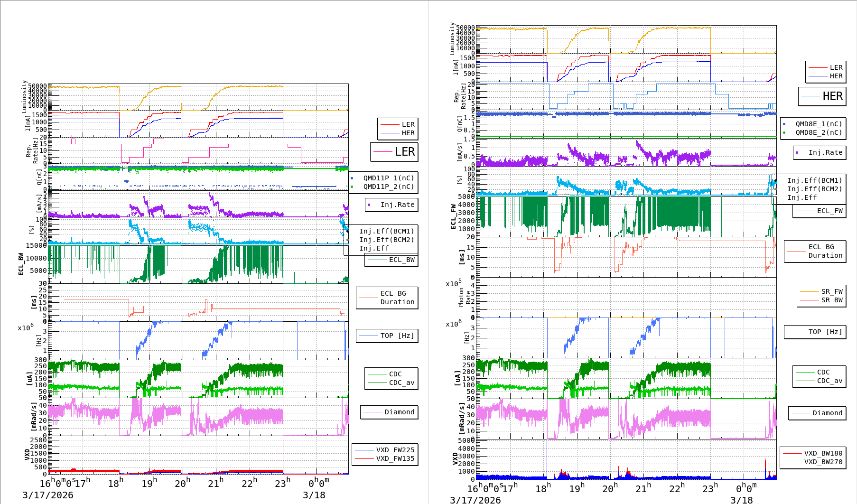
Task: Click the large LER title box in left panel
Action: 394,152
